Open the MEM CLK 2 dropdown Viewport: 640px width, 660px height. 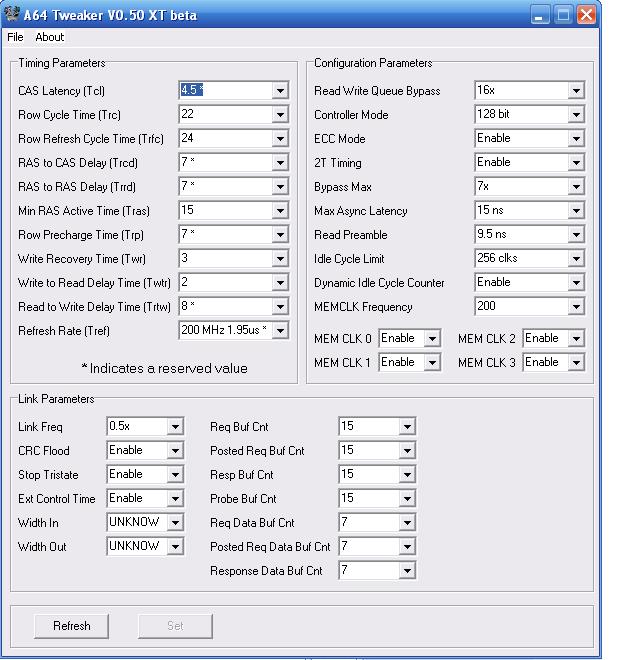[576, 338]
